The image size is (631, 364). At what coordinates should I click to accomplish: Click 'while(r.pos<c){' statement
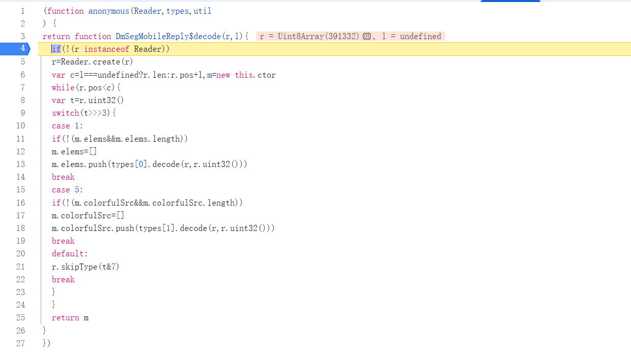(86, 87)
